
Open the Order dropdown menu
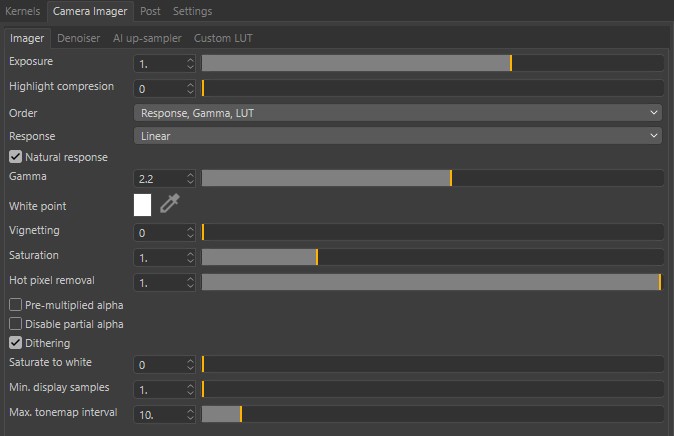[398, 113]
